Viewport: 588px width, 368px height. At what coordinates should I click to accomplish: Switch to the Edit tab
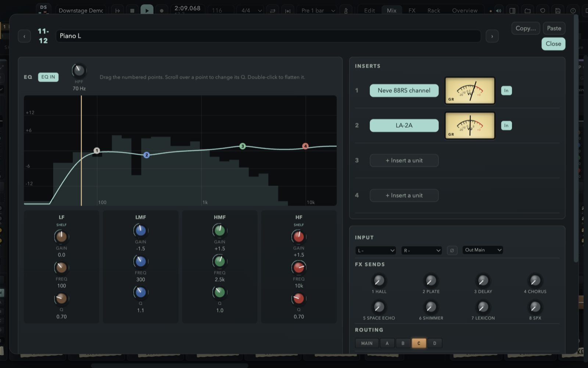tap(369, 11)
